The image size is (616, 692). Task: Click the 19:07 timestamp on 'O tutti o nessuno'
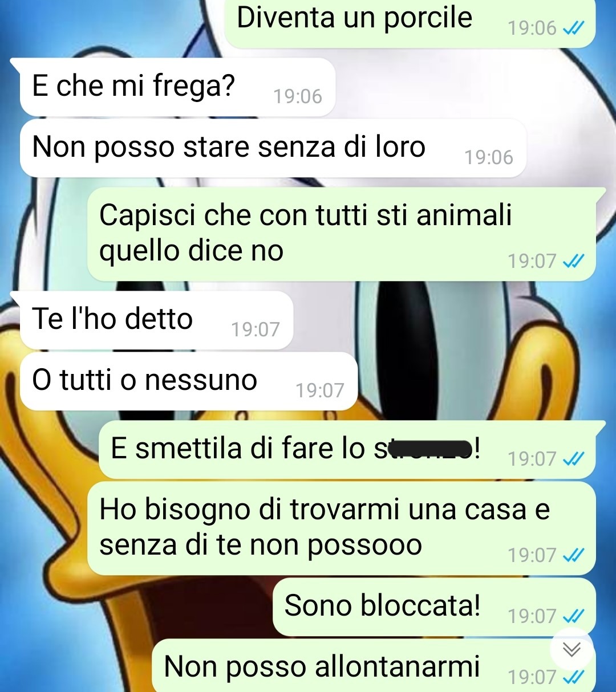coord(319,390)
